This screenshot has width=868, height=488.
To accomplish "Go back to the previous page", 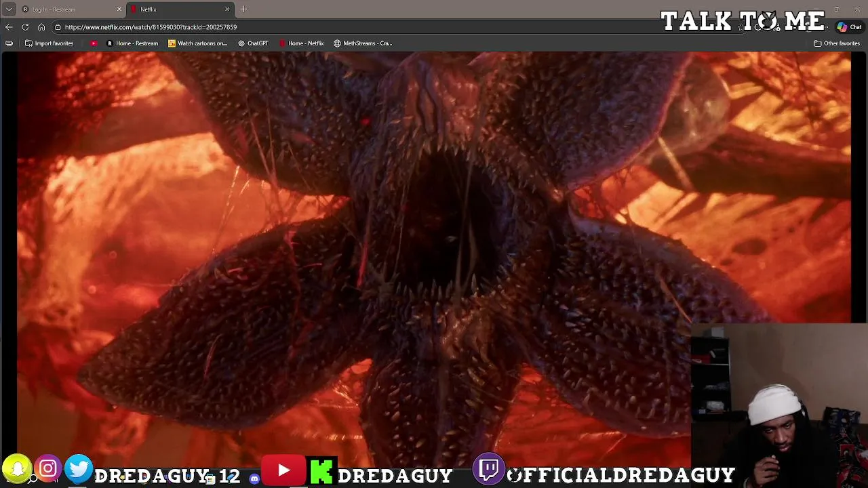I will tap(9, 27).
